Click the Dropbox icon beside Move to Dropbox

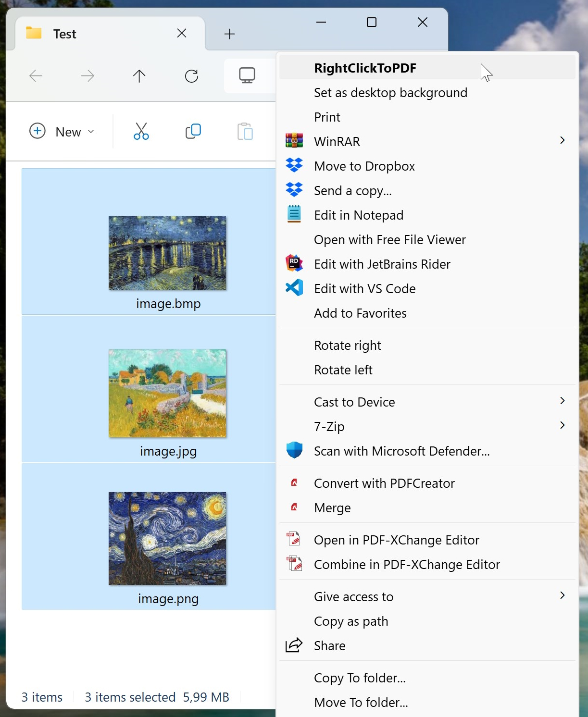(294, 165)
